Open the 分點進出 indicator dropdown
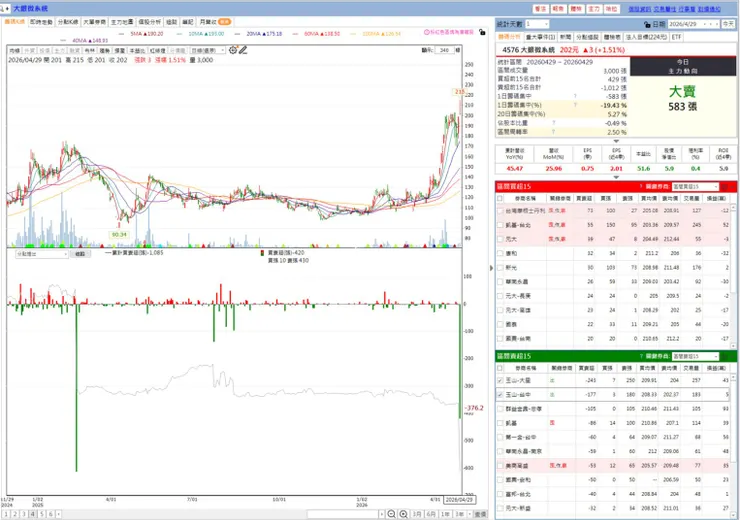This screenshot has height=520, width=740. point(42,254)
